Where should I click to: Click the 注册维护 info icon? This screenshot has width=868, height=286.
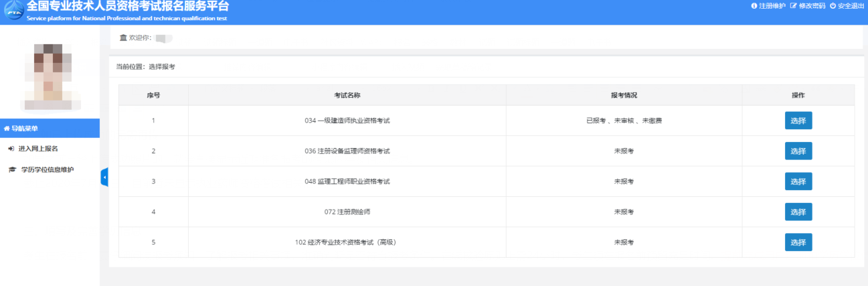coord(754,6)
